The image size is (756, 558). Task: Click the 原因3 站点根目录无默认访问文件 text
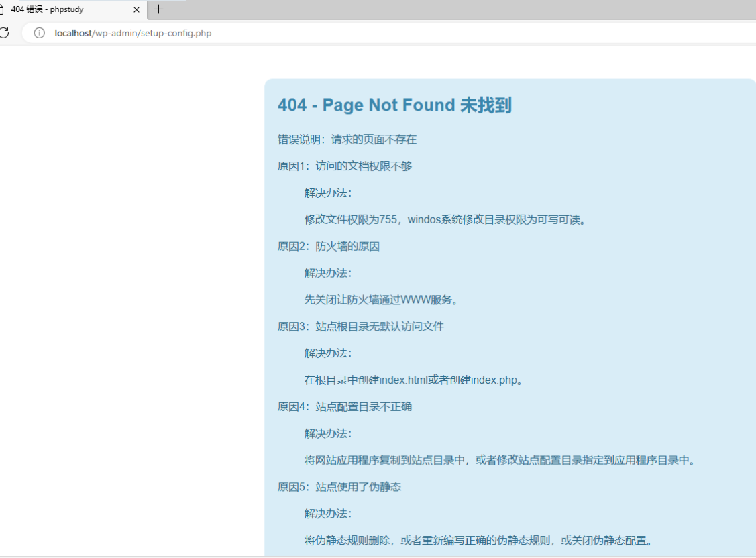361,327
